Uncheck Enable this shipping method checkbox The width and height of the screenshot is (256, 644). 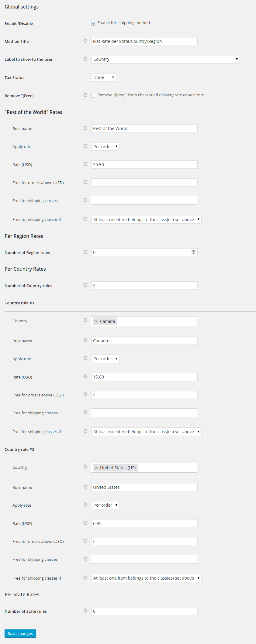coord(94,23)
